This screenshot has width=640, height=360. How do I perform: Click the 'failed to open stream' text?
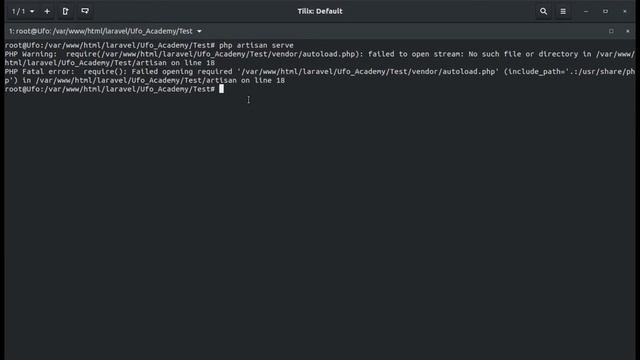click(x=414, y=54)
